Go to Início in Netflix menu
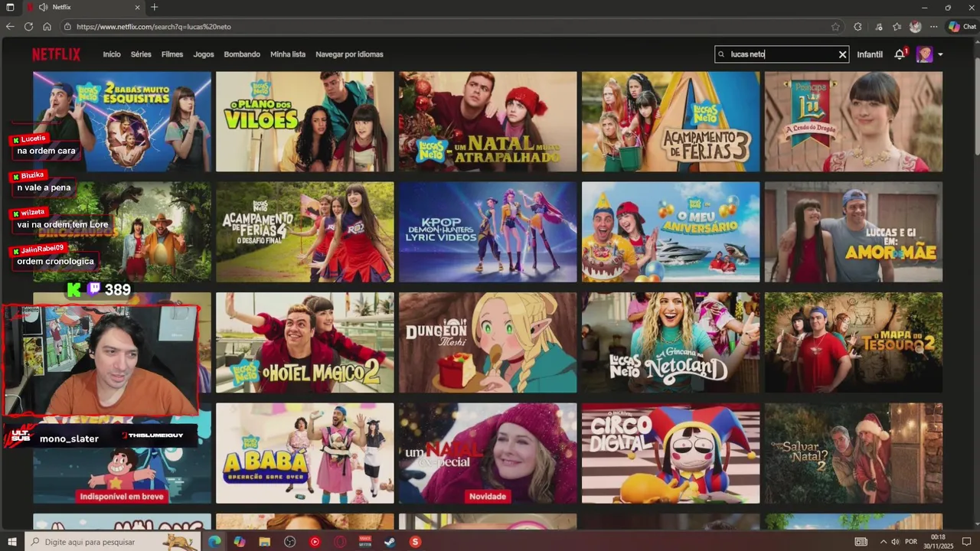Screen dimensions: 980x551 tap(112, 54)
